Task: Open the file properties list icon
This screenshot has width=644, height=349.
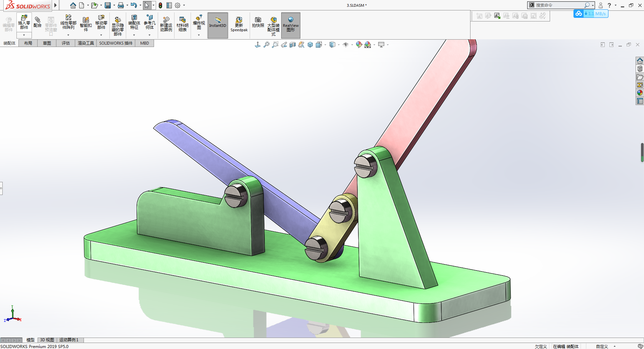Action: 169,5
